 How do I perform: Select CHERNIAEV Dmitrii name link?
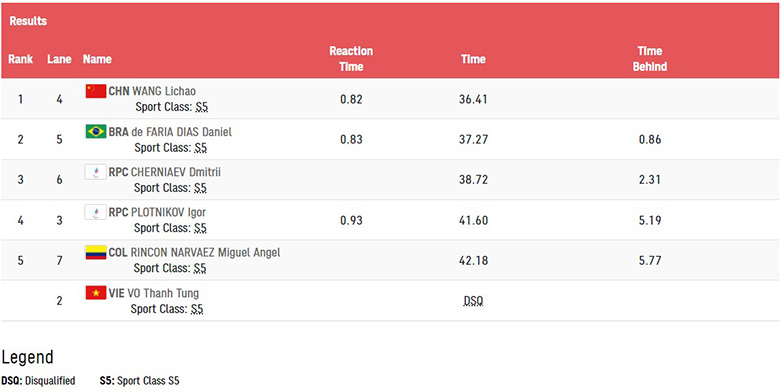(176, 172)
